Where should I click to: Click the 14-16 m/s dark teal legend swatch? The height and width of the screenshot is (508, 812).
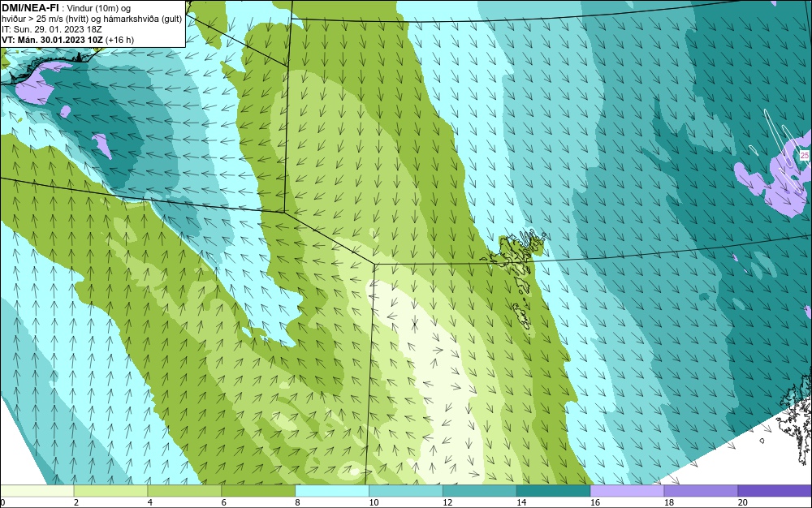553,490
